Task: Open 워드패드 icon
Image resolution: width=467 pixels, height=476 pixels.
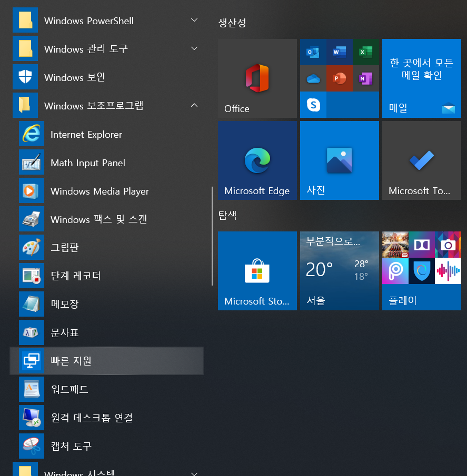Action: pos(31,389)
